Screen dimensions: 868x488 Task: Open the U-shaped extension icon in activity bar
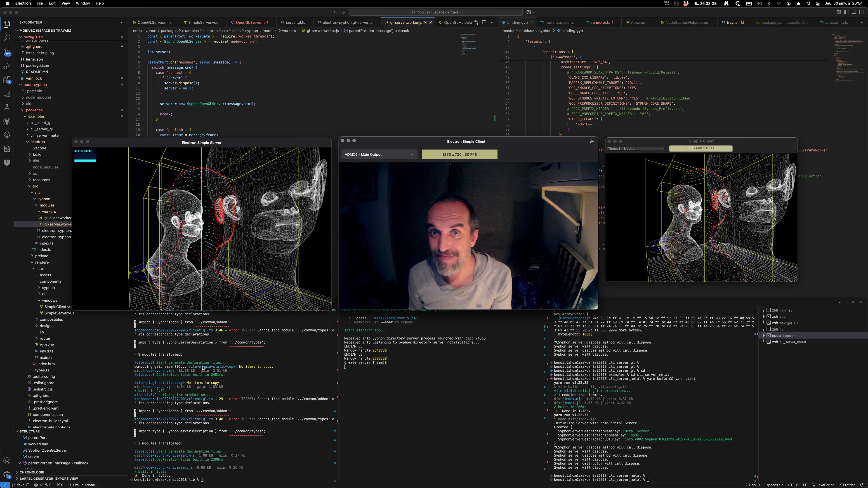pyautogui.click(x=7, y=163)
